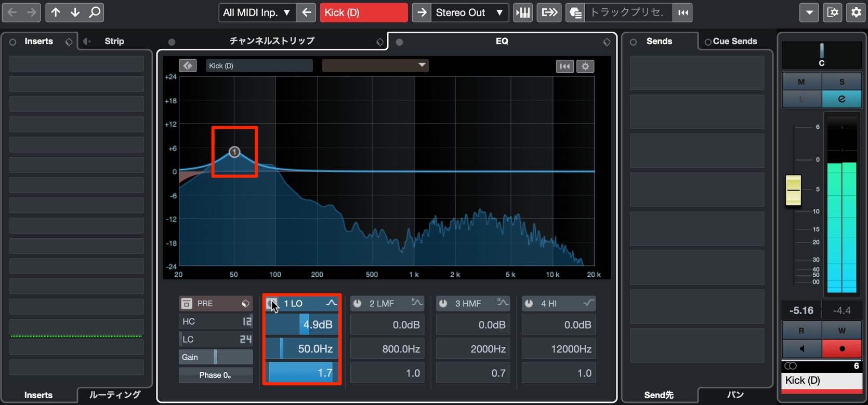
Task: Toggle the stereo link icon above Kick (D)
Action: 791,366
